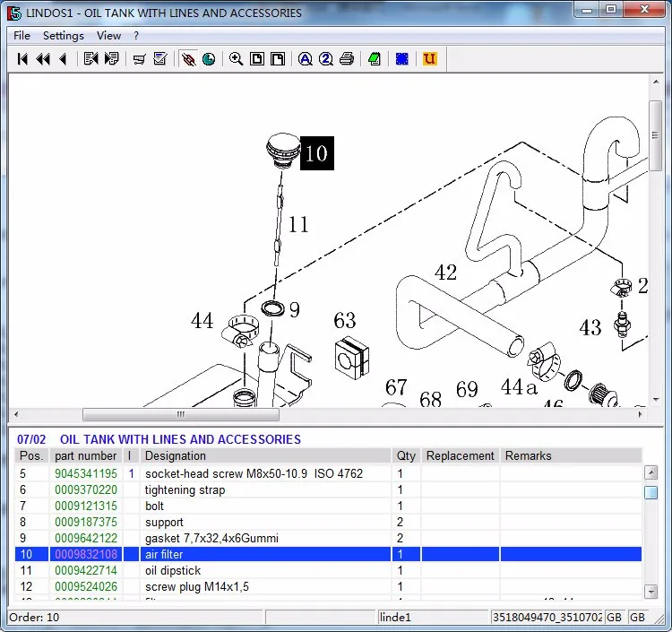Click the blue EU flag icon
This screenshot has width=672, height=632.
402,59
